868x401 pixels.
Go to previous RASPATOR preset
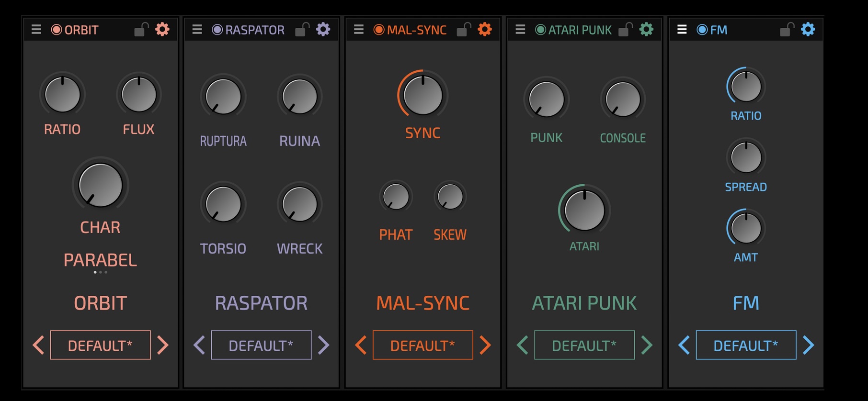pos(200,345)
